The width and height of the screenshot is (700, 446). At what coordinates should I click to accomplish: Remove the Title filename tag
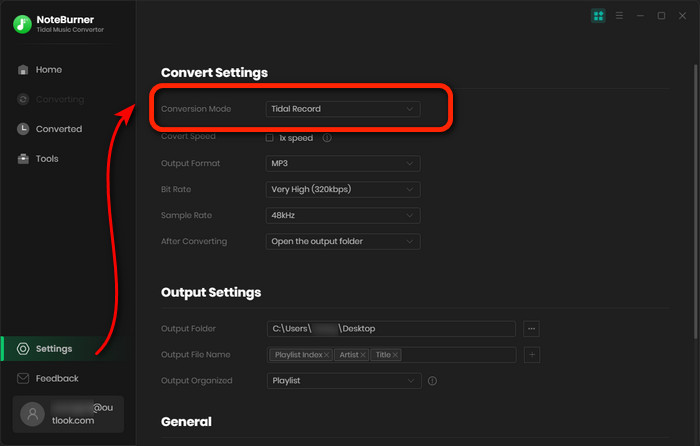click(x=395, y=355)
